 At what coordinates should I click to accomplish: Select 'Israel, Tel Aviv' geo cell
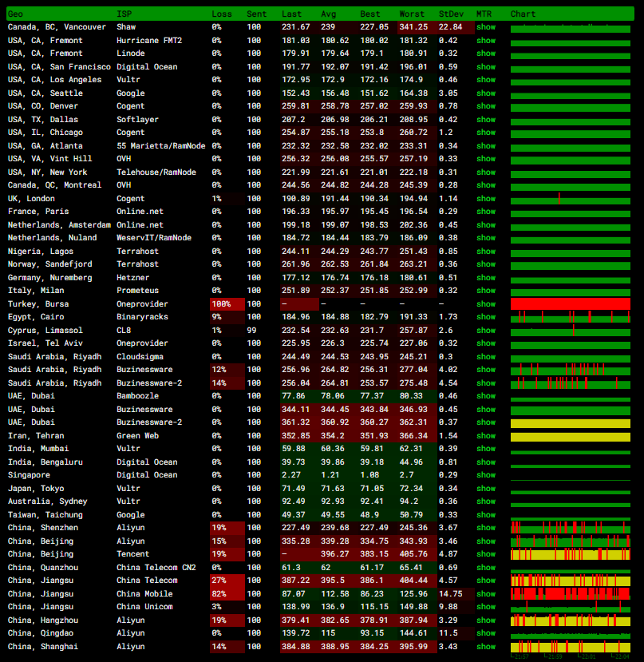[45, 343]
